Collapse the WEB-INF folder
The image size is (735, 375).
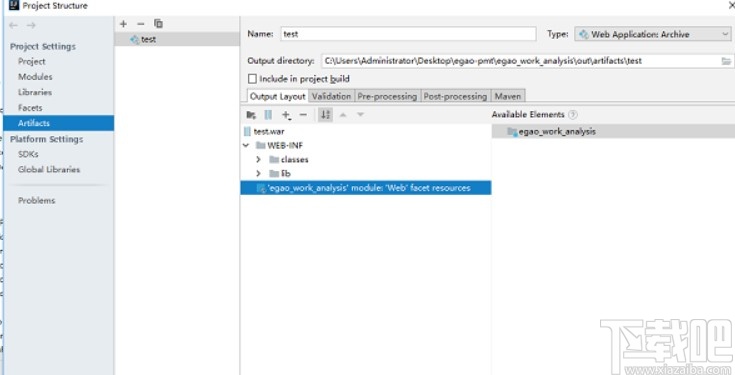(246, 146)
